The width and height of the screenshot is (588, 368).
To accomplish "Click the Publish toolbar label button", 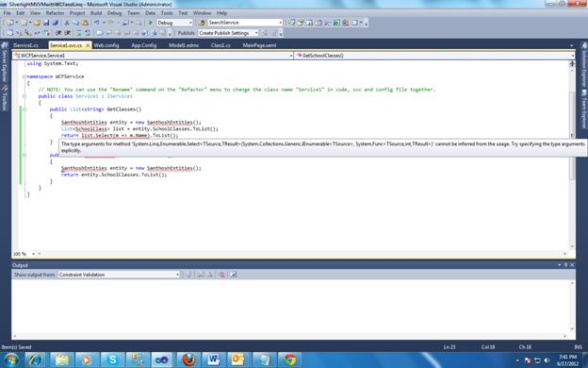I will 186,33.
